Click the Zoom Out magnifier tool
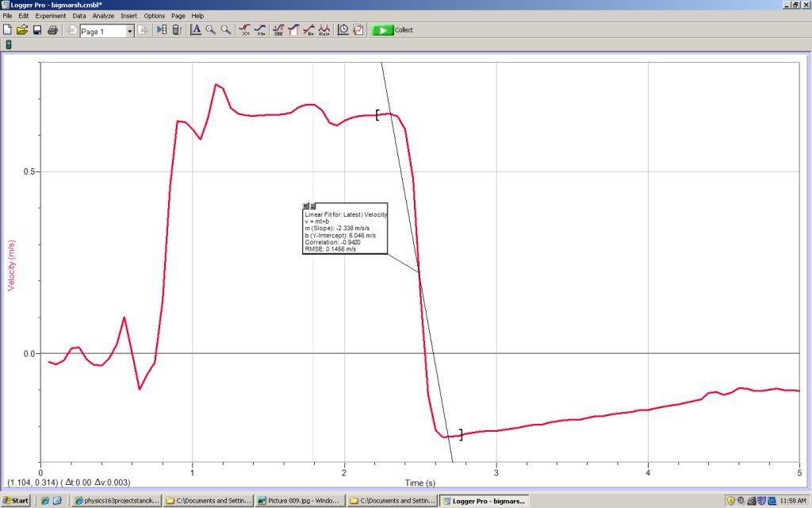Image resolution: width=812 pixels, height=508 pixels. point(226,30)
